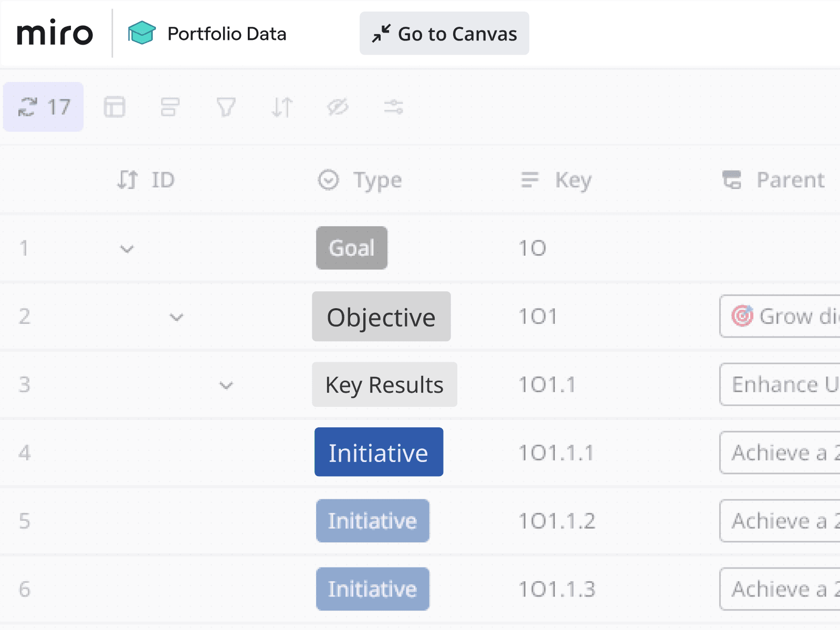The height and width of the screenshot is (630, 840).
Task: Click the sync counter showing 17
Action: pyautogui.click(x=44, y=107)
